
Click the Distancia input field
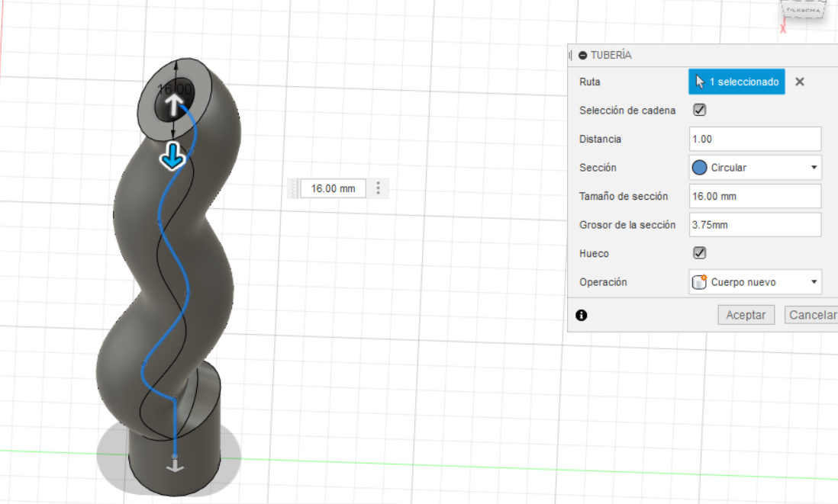point(755,139)
